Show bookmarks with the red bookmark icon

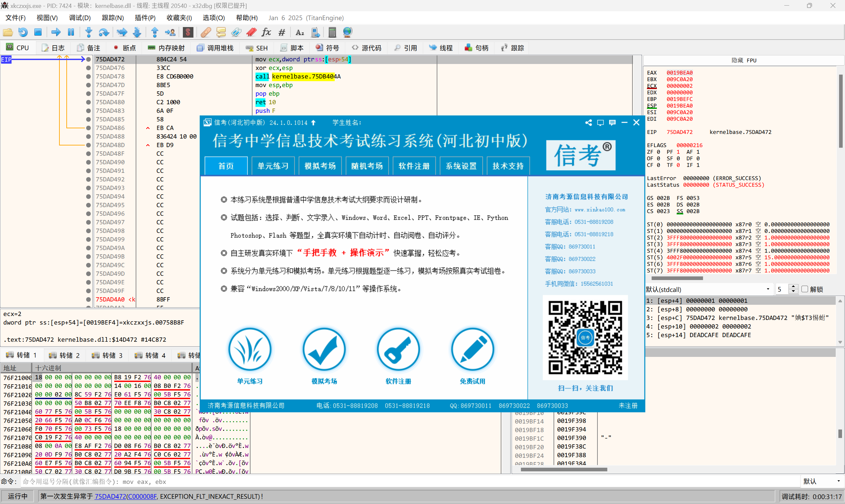pos(252,32)
